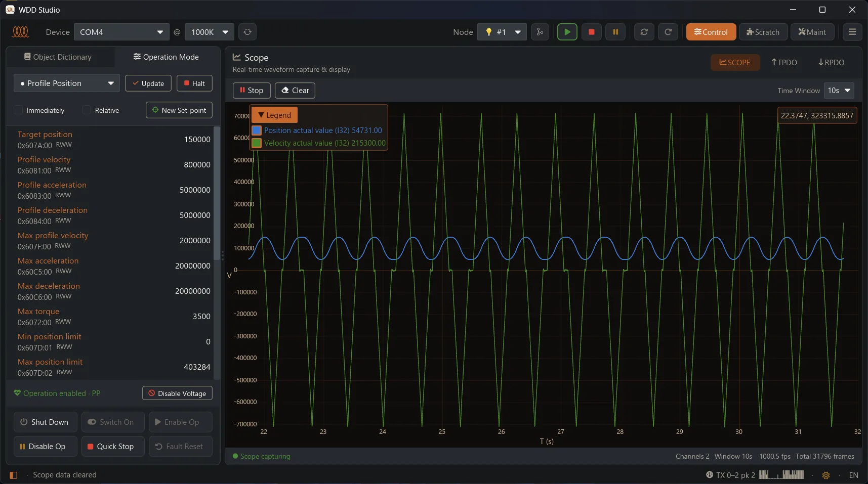Stop the scope capture

coord(252,91)
